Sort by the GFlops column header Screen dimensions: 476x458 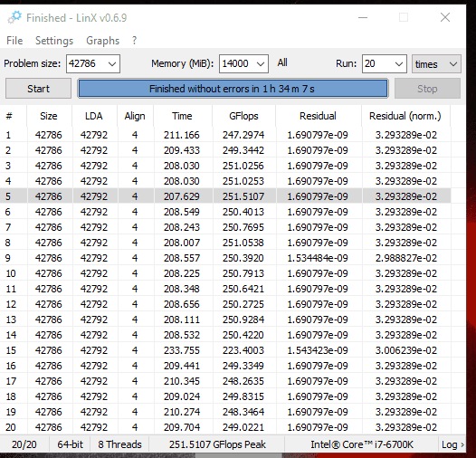(x=243, y=116)
